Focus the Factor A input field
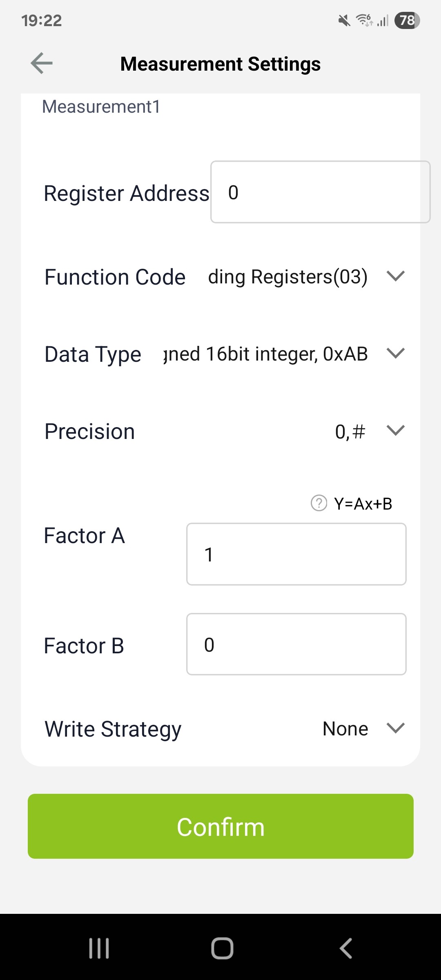The width and height of the screenshot is (441, 980). coord(296,554)
